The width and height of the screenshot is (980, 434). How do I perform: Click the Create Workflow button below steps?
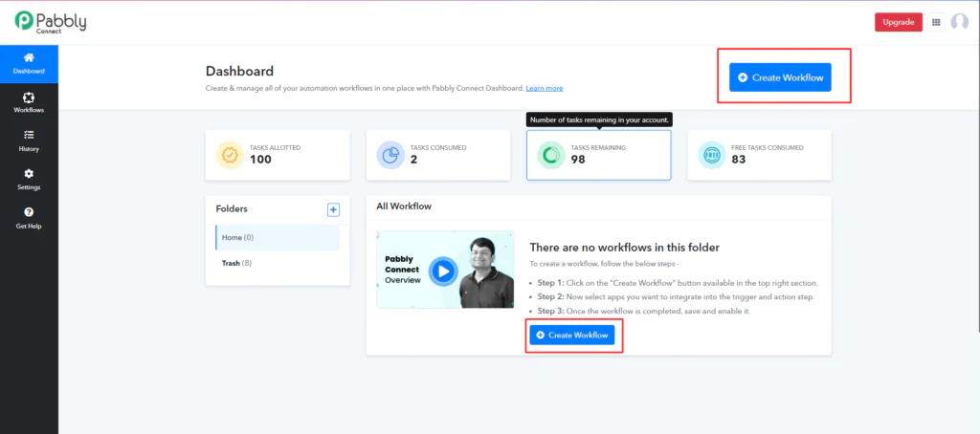pyautogui.click(x=572, y=335)
